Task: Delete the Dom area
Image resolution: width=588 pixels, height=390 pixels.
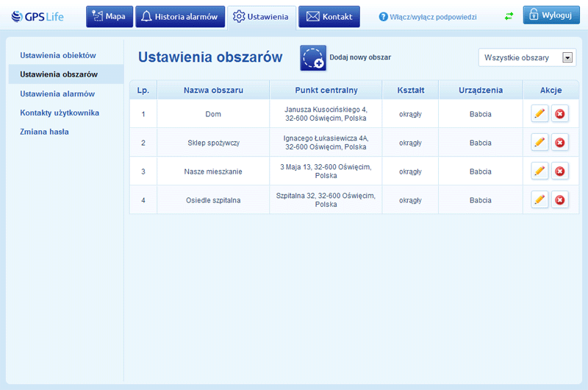Action: [x=560, y=114]
